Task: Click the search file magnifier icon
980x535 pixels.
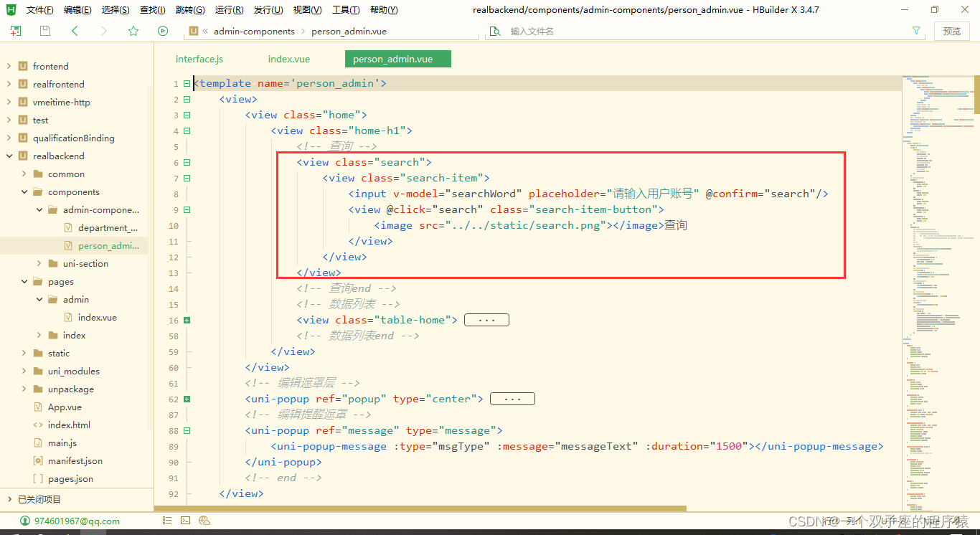Action: pyautogui.click(x=494, y=32)
